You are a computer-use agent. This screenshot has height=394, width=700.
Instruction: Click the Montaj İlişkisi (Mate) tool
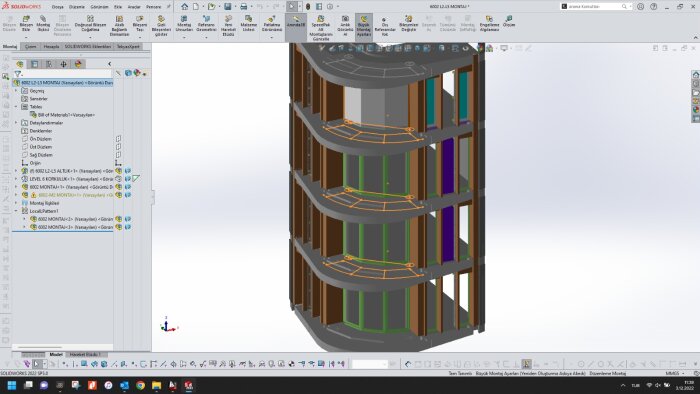pos(43,24)
